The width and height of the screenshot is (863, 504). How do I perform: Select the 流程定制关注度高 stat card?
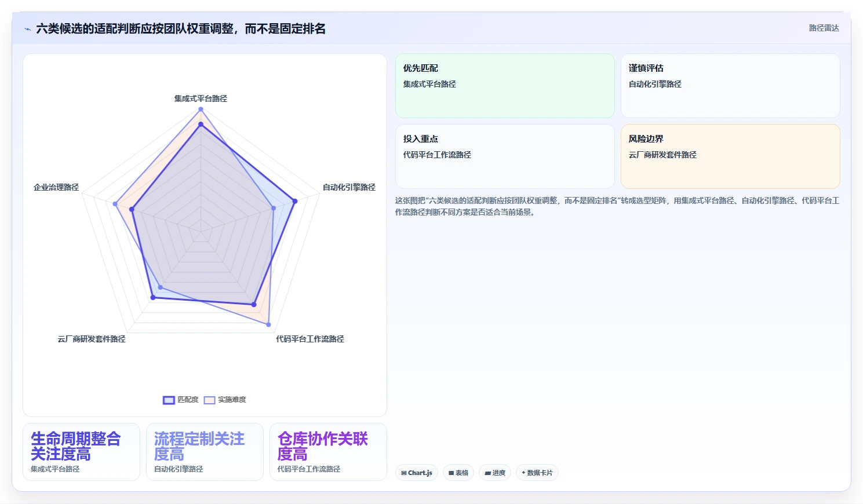tap(205, 452)
